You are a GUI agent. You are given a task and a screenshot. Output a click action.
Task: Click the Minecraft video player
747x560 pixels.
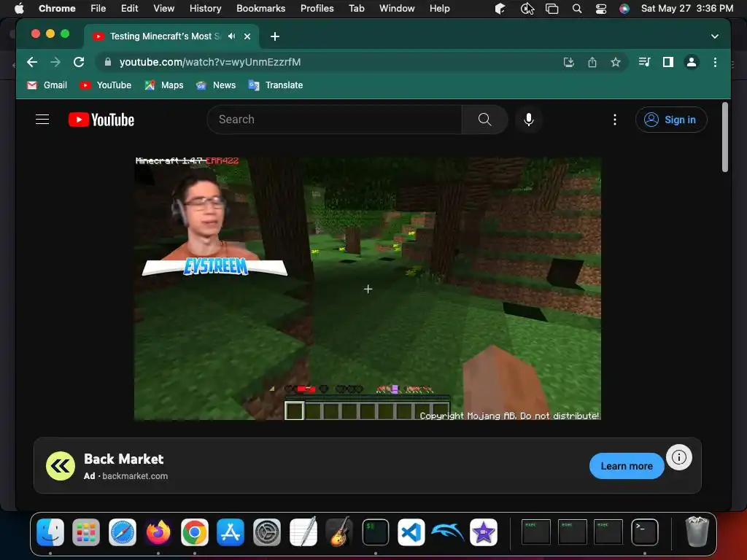click(x=368, y=289)
